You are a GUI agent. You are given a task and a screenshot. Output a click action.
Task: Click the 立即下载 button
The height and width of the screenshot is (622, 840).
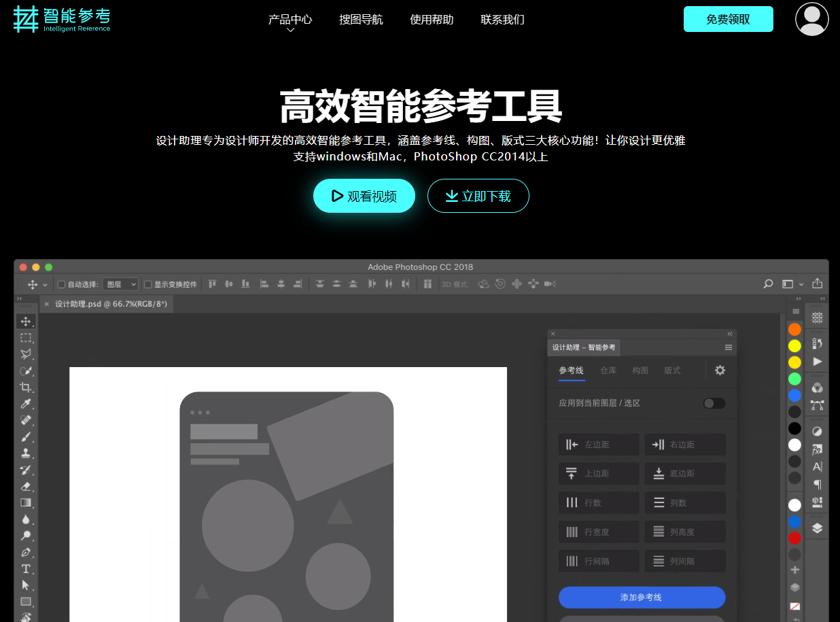pos(478,196)
